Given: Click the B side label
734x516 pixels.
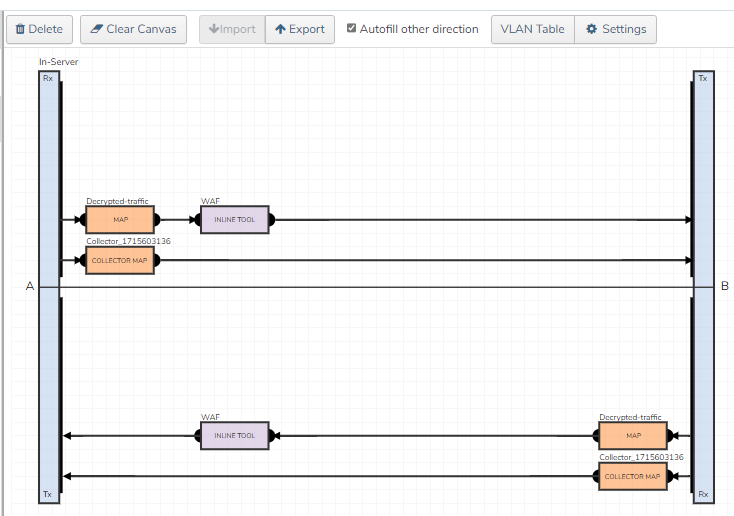Looking at the screenshot, I should point(725,286).
